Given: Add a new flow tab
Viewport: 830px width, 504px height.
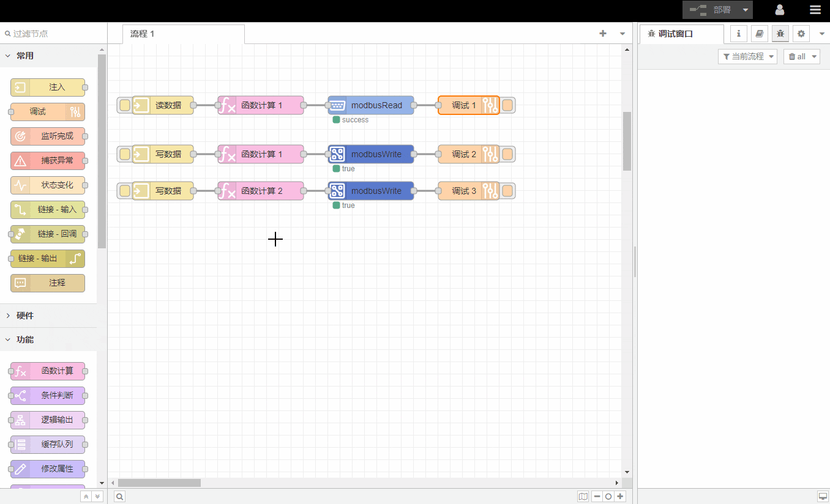Looking at the screenshot, I should (x=603, y=34).
